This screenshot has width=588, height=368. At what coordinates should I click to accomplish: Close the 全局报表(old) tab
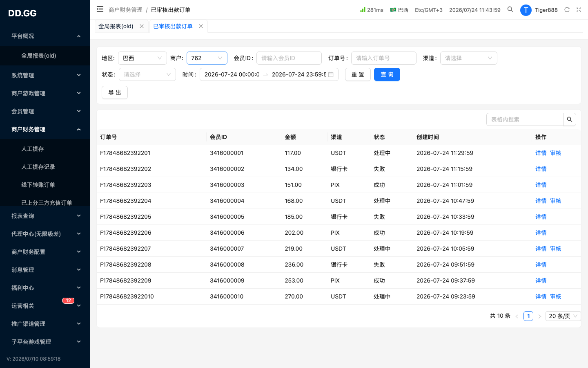coord(142,26)
